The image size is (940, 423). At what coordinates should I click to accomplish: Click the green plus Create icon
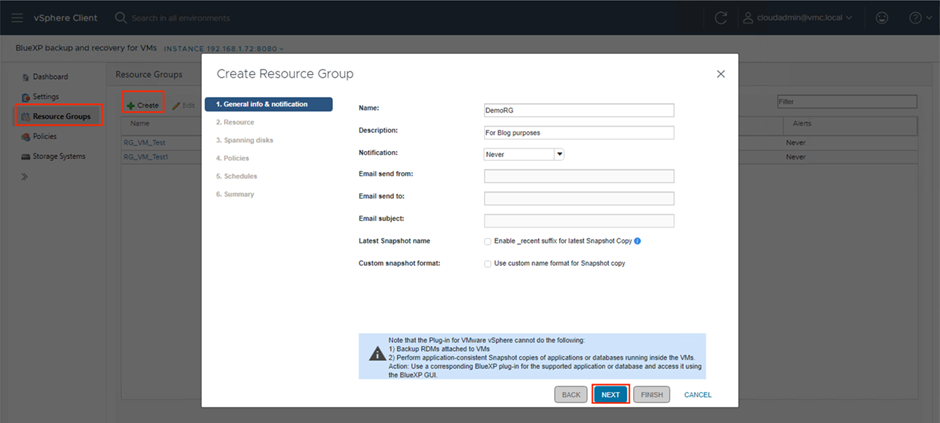point(130,105)
